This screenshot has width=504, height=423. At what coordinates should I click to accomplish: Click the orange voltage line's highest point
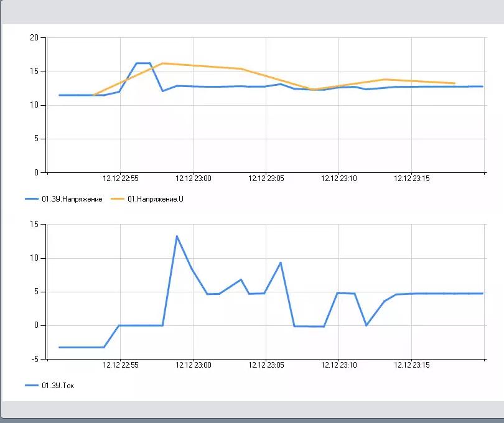coord(162,63)
